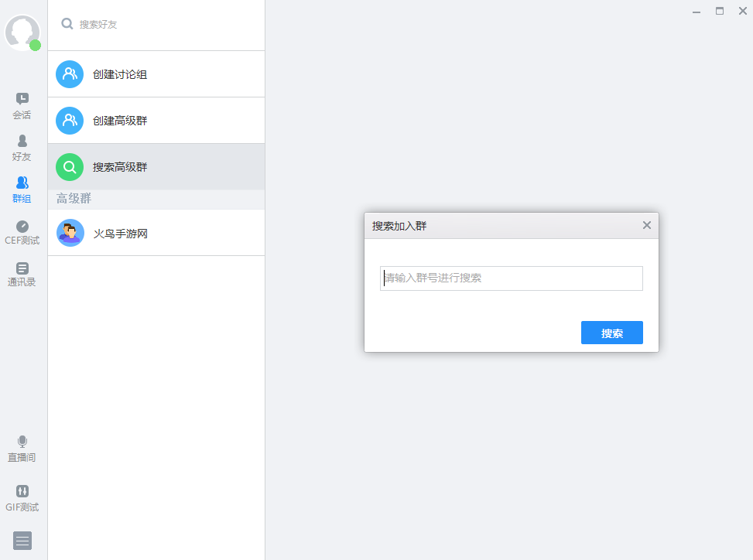Click the 创建高级群 label
This screenshot has height=560, width=753.
coord(120,121)
